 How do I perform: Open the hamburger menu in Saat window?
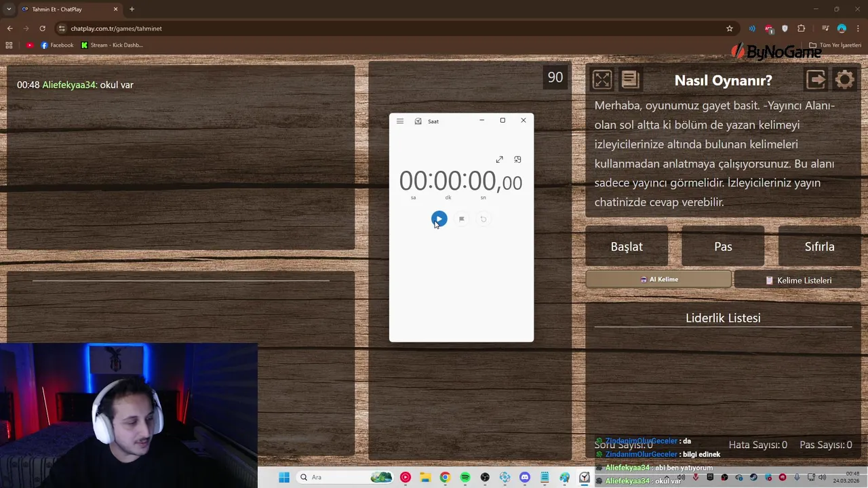point(400,121)
